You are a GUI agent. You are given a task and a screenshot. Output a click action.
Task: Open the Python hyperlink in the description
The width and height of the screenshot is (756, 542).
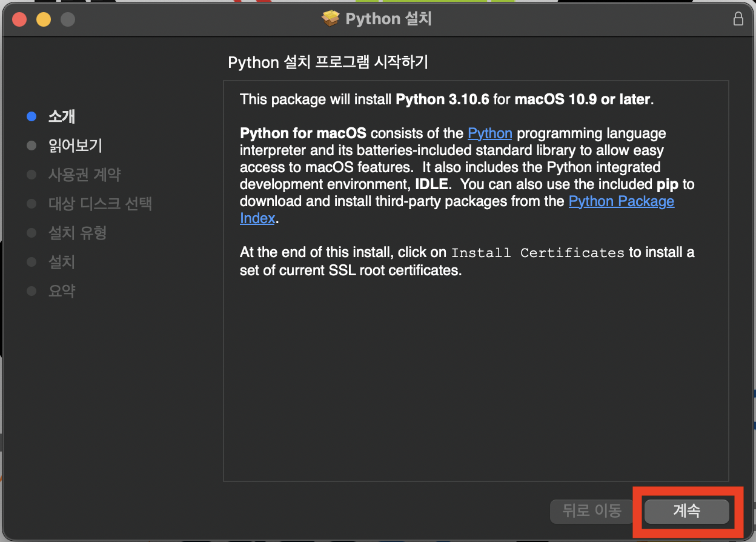pyautogui.click(x=490, y=133)
